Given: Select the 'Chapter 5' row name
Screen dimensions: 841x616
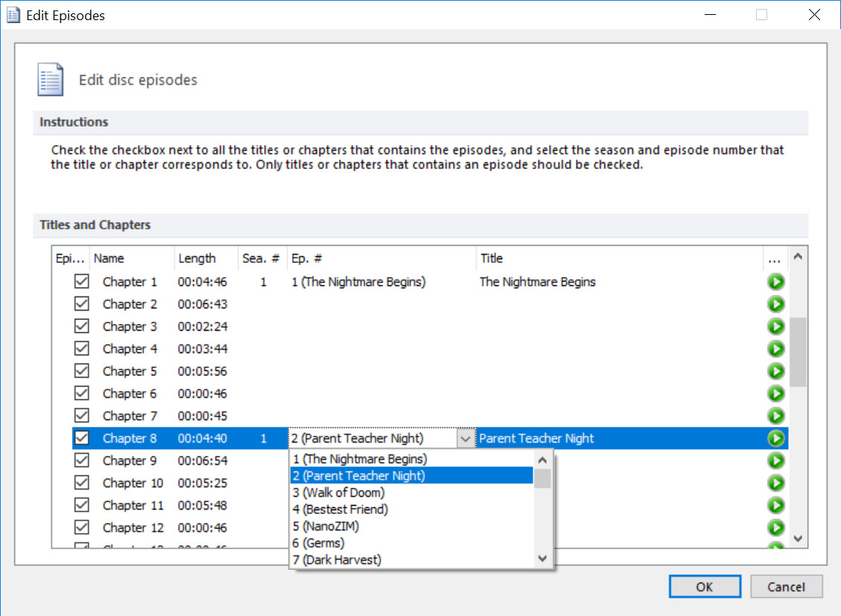Looking at the screenshot, I should point(130,371).
